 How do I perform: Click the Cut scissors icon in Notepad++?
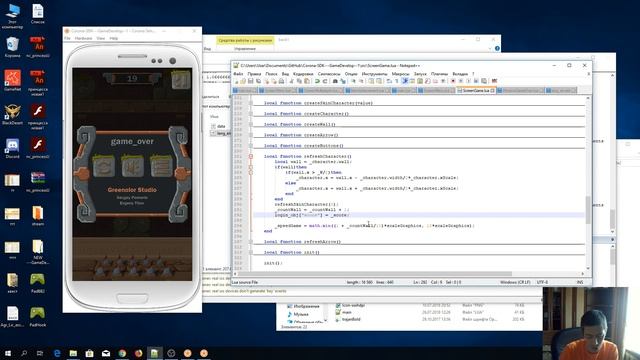[291, 81]
